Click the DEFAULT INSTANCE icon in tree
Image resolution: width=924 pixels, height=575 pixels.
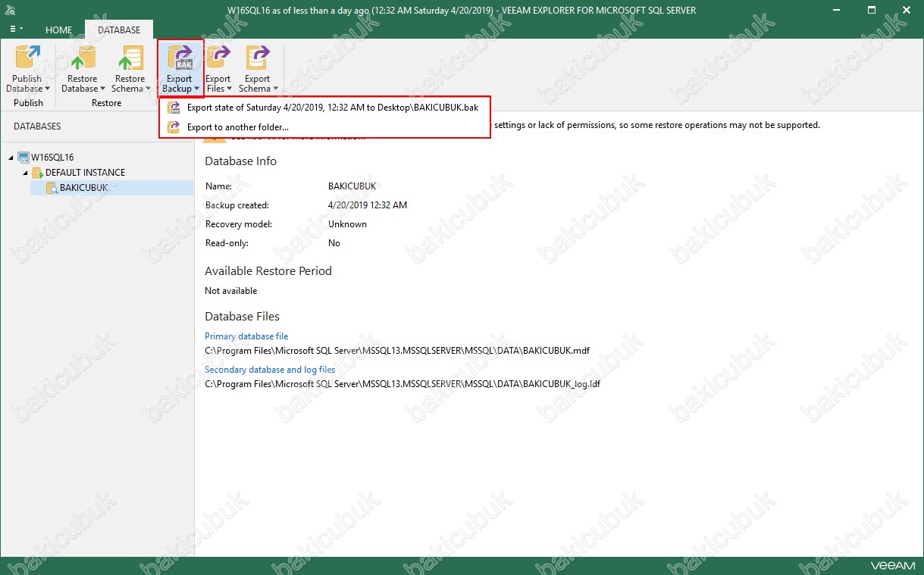click(x=37, y=173)
